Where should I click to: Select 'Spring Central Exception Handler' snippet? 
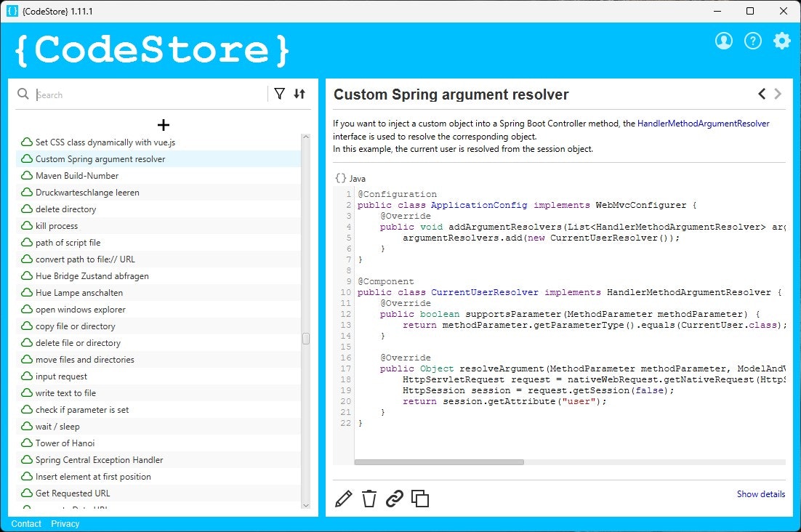(158, 460)
